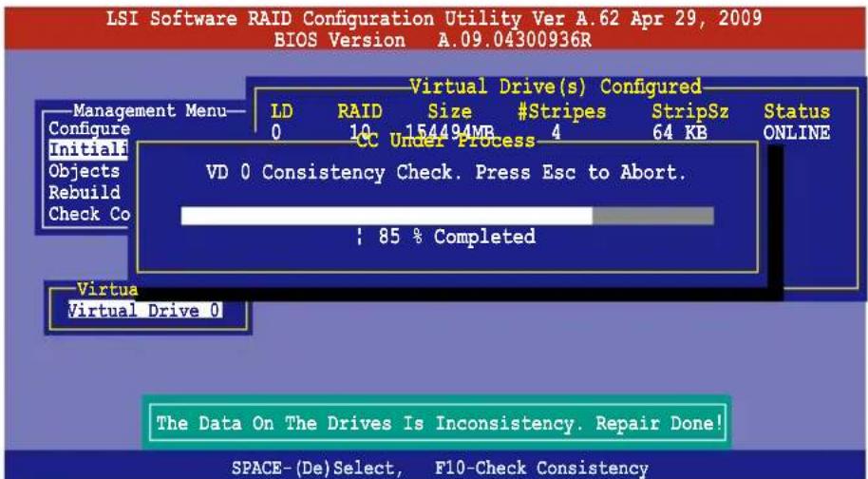The height and width of the screenshot is (479, 868).
Task: Click the StripSz column header
Action: pyautogui.click(x=689, y=111)
